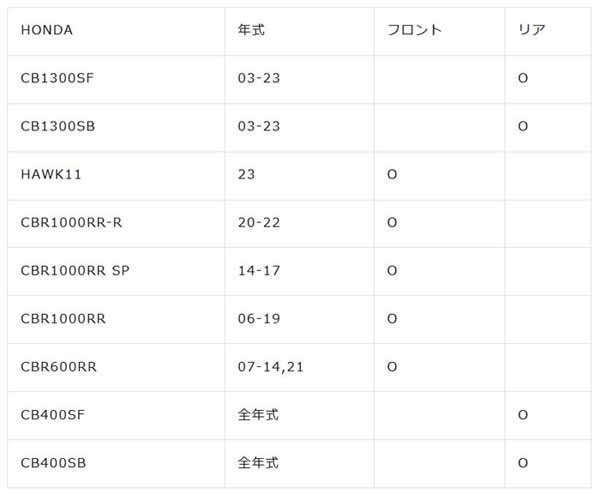
Task: Click the HONDA column header
Action: point(47,30)
